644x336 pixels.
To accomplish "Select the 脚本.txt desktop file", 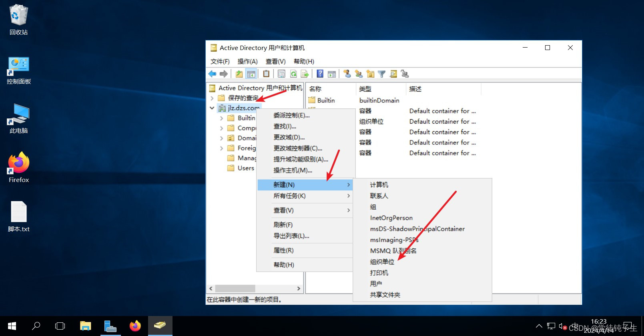I will (18, 216).
